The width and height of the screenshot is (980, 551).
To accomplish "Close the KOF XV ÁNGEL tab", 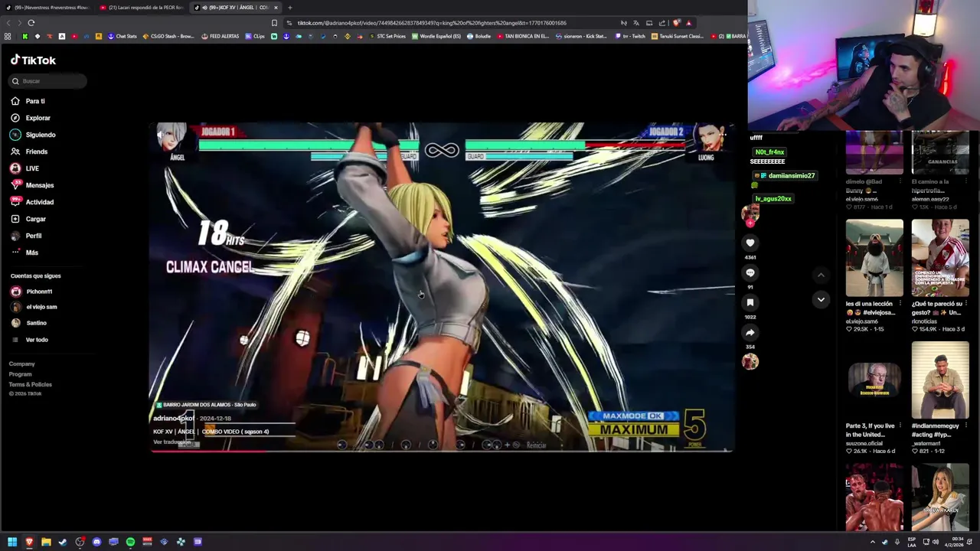I will [276, 8].
